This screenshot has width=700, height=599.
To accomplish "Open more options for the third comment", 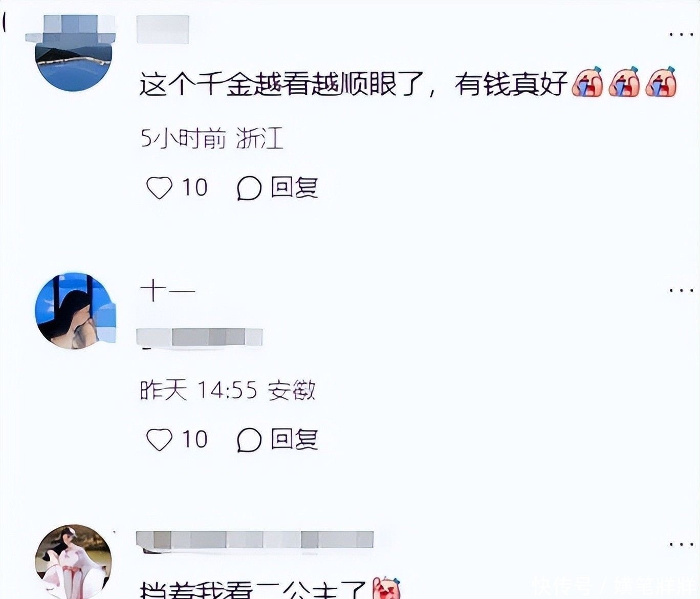I will pyautogui.click(x=682, y=544).
